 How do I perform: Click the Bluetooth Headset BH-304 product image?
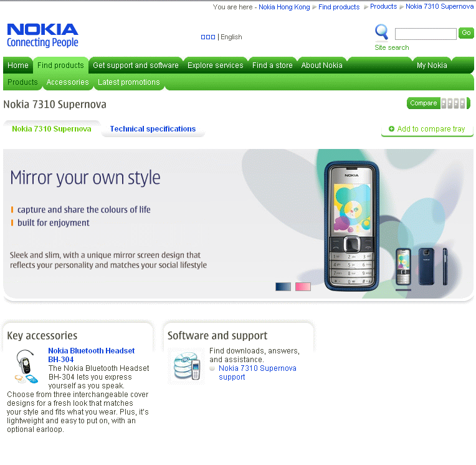pyautogui.click(x=27, y=366)
